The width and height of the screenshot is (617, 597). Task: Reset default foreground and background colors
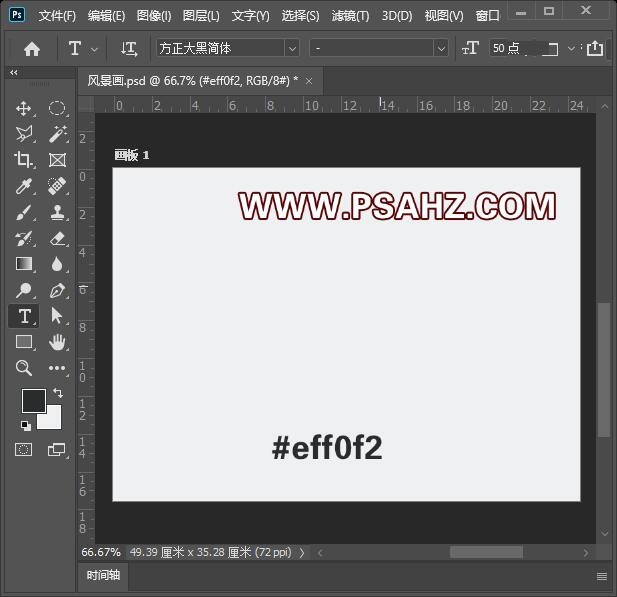pyautogui.click(x=26, y=425)
